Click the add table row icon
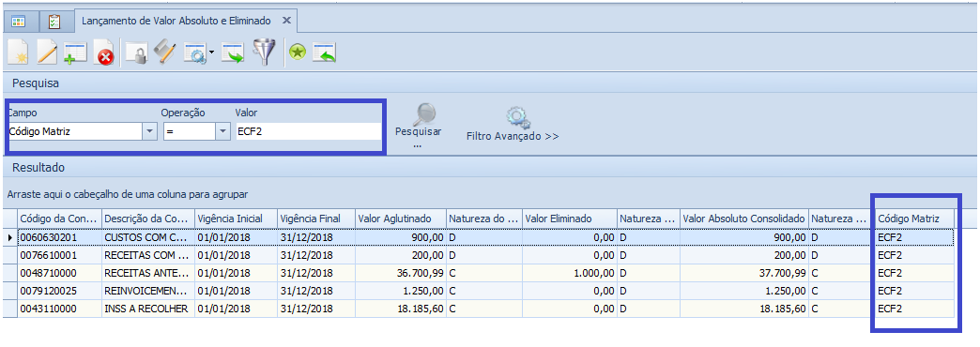Screen dimensions: 980x347 point(75,53)
